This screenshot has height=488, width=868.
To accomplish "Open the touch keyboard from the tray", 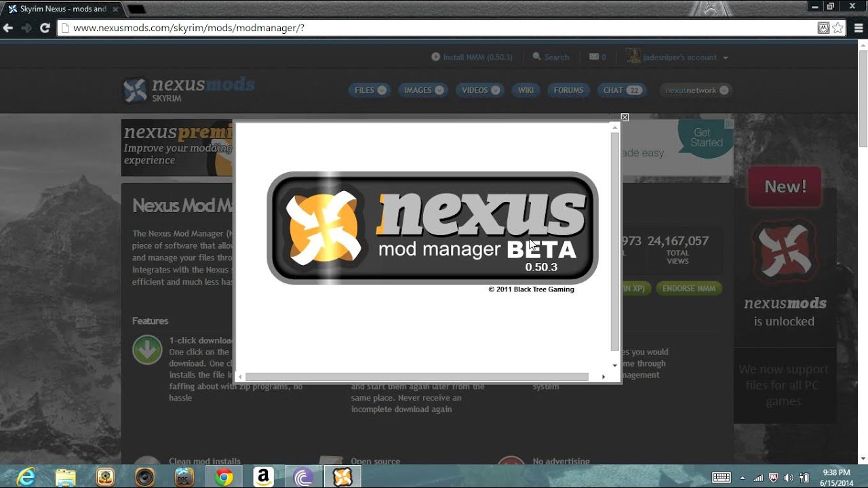I will pyautogui.click(x=721, y=477).
